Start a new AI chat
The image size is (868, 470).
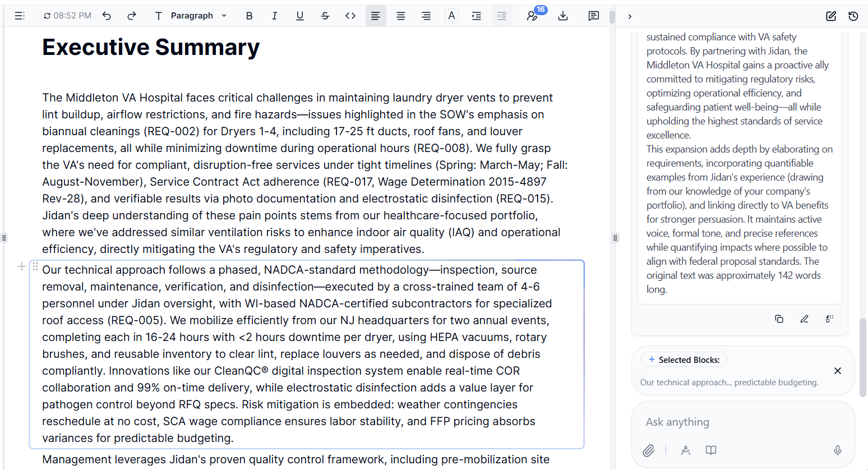(831, 16)
